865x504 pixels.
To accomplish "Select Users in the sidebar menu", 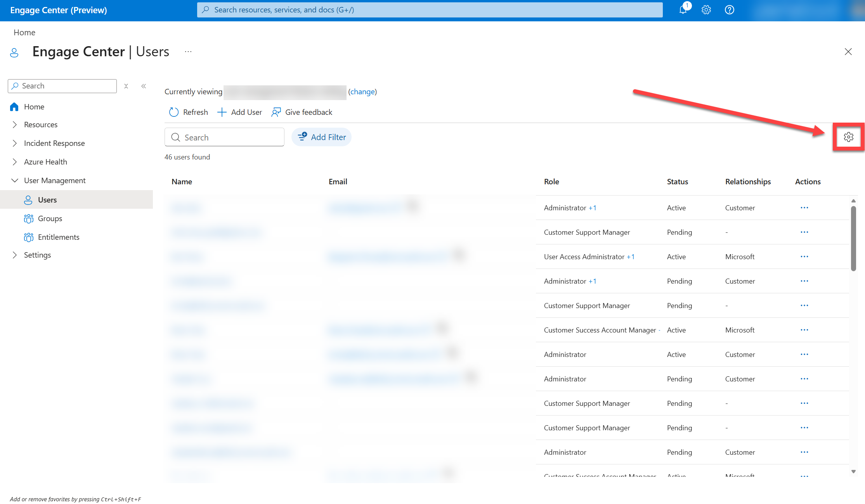I will [76, 200].
